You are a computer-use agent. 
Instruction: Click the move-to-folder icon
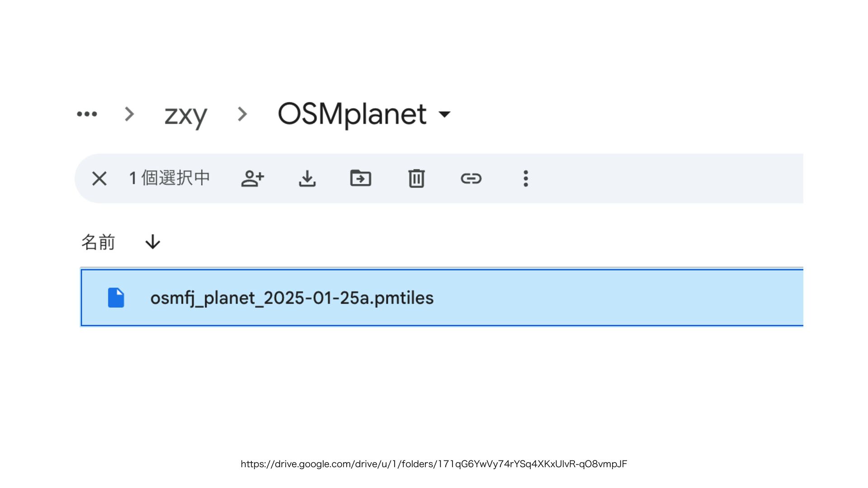361,178
